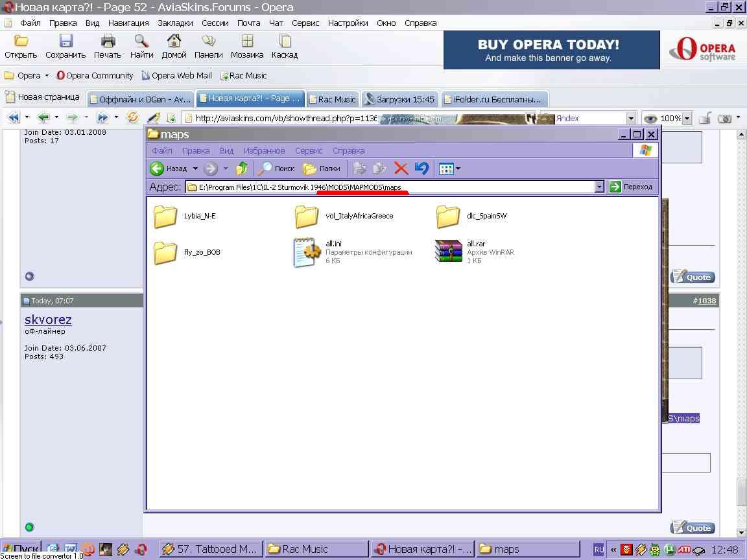Open the skvorez user profile link
The width and height of the screenshot is (747, 560).
48,320
